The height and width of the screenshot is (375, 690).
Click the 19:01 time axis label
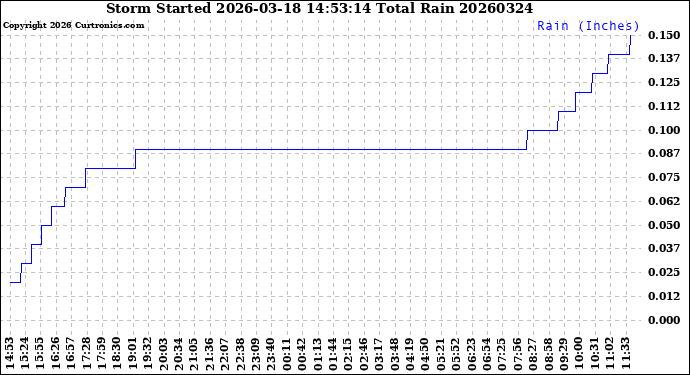[x=132, y=353]
